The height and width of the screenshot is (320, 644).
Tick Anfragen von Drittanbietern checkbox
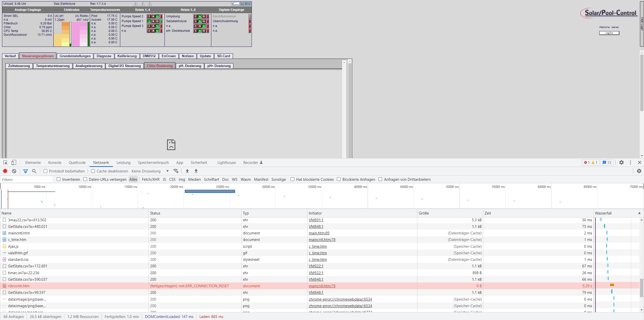point(380,179)
